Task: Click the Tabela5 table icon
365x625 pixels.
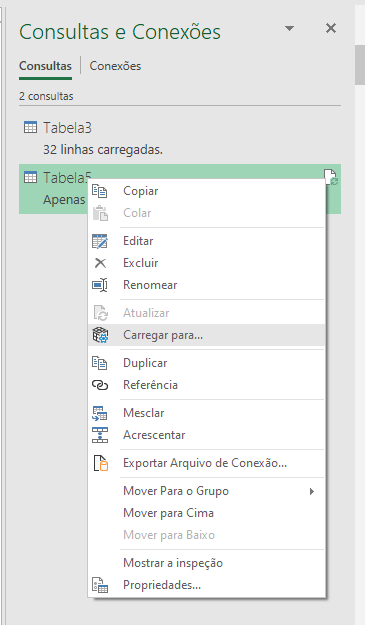Action: pos(30,177)
